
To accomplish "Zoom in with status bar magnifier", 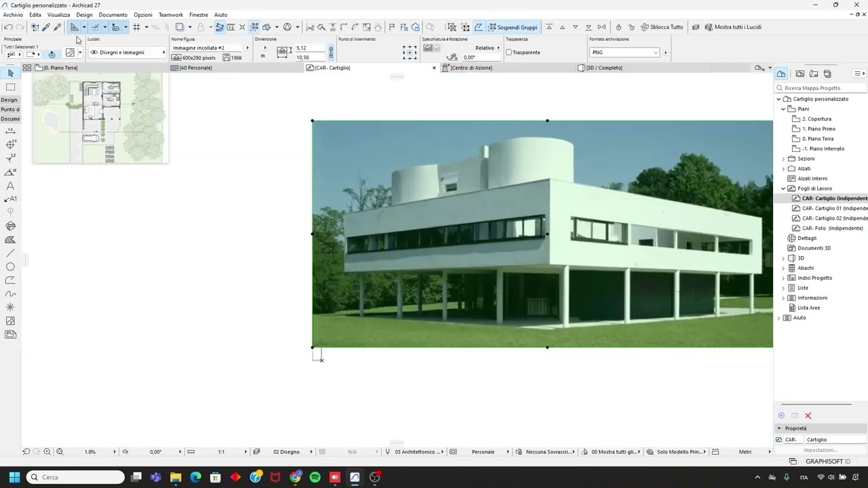I will point(47,451).
